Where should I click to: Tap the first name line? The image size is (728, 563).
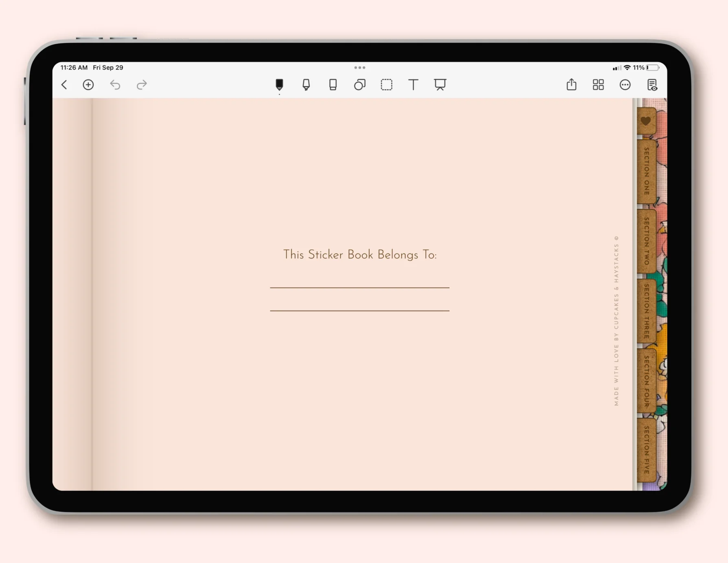coord(360,287)
